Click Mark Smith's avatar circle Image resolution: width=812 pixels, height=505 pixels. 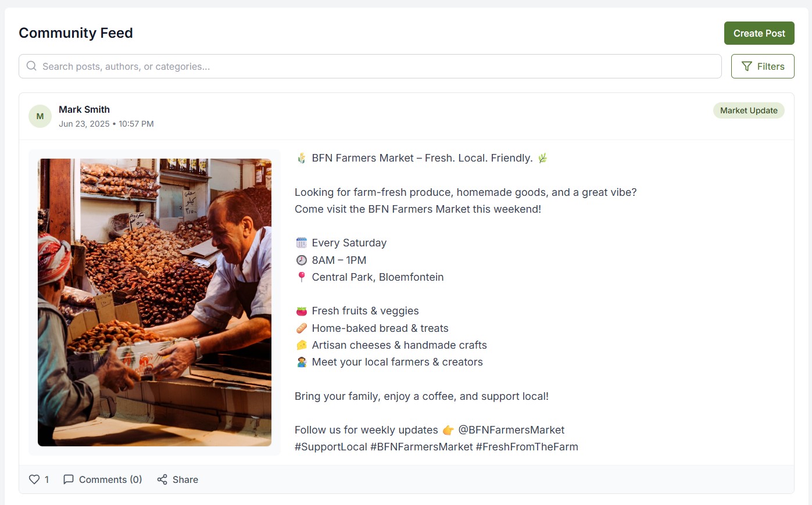point(40,116)
